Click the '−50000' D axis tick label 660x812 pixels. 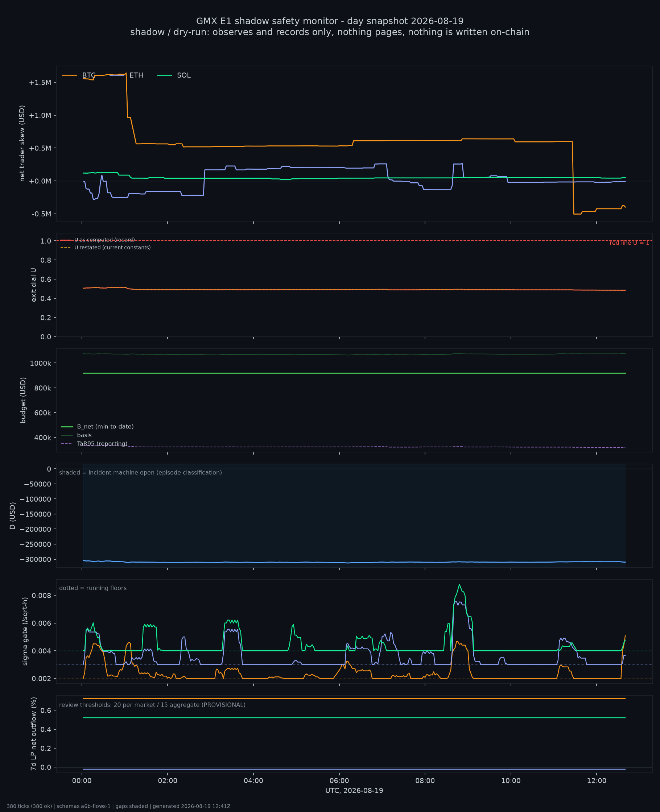pos(38,484)
